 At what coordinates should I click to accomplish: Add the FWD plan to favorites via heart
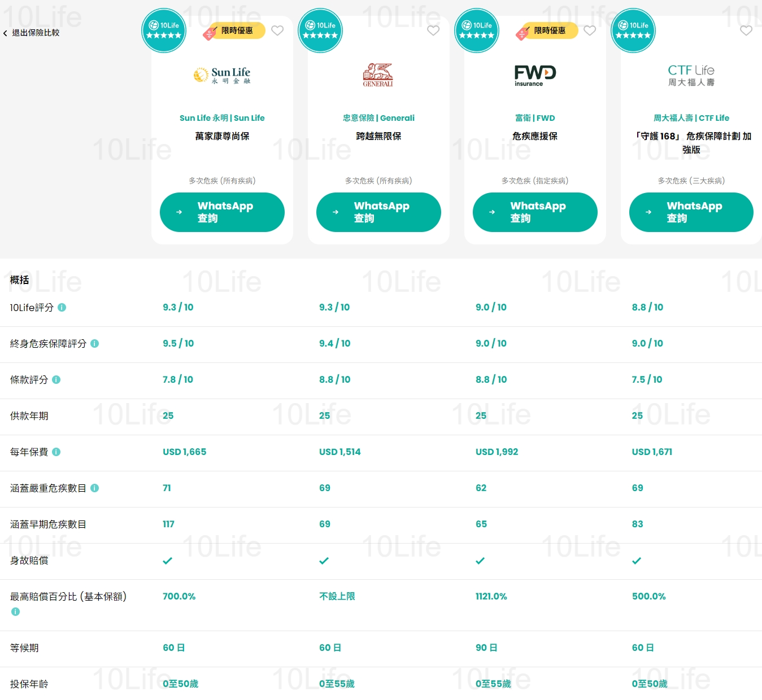tap(590, 30)
